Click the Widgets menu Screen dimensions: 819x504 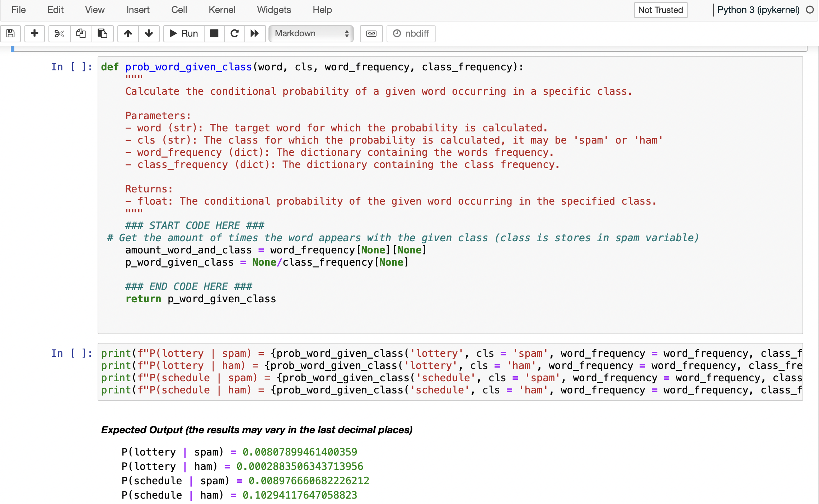tap(273, 9)
